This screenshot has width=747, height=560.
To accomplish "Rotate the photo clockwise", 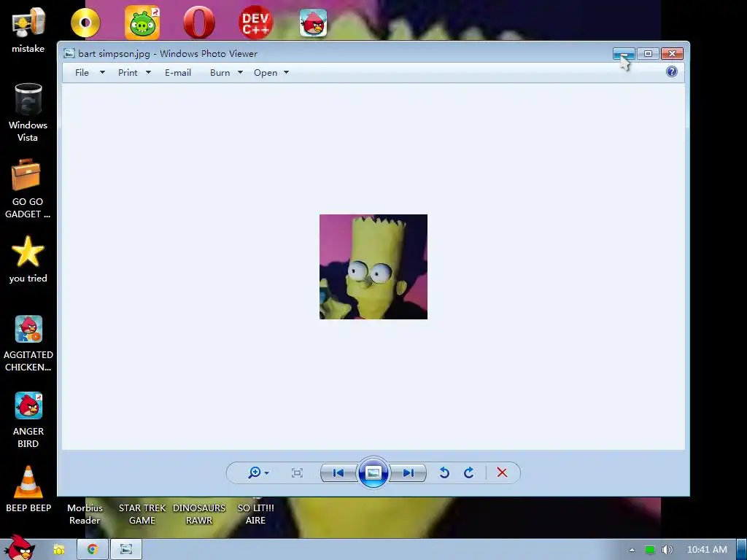I will pos(469,472).
